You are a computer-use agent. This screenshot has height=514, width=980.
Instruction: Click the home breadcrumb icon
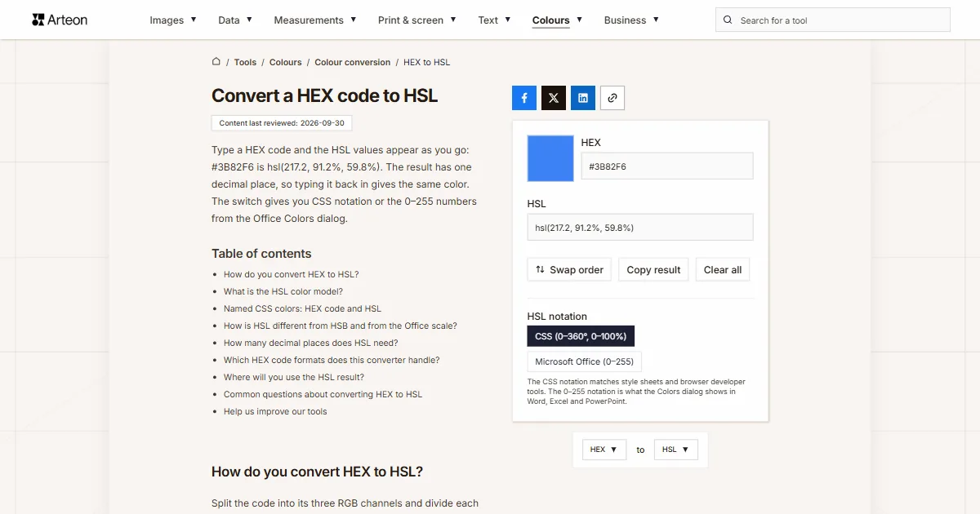pyautogui.click(x=216, y=61)
